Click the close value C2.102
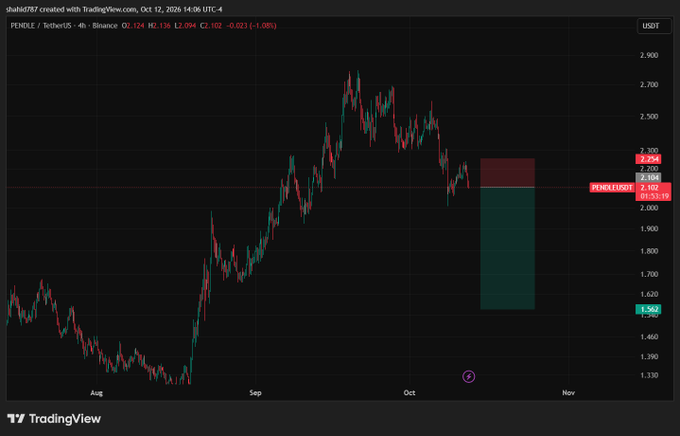Image resolution: width=680 pixels, height=436 pixels. point(211,26)
